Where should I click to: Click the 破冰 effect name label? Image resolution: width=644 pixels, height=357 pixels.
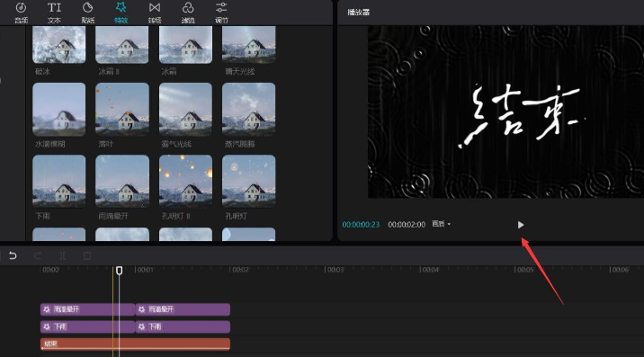[42, 71]
